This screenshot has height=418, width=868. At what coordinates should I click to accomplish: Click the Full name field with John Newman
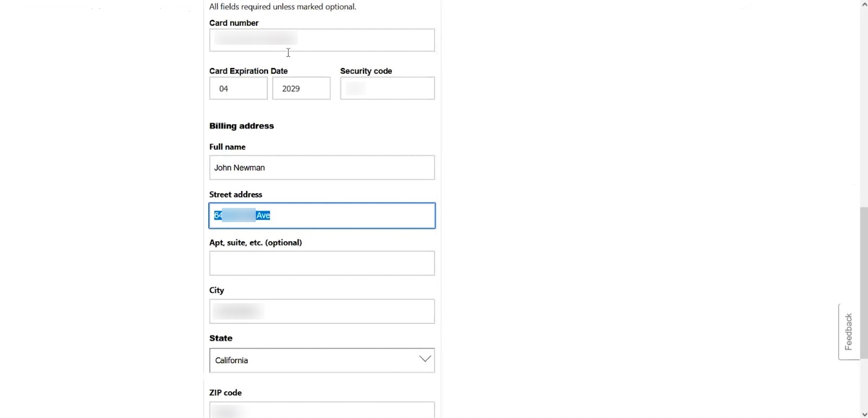click(x=322, y=168)
